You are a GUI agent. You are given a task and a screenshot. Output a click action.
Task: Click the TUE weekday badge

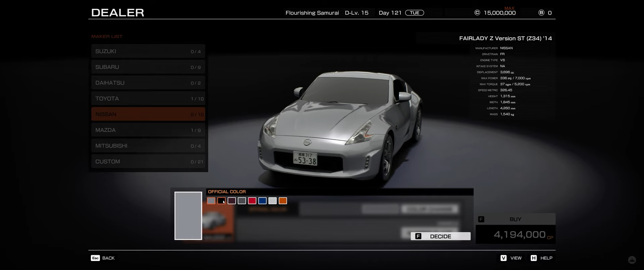(x=415, y=13)
